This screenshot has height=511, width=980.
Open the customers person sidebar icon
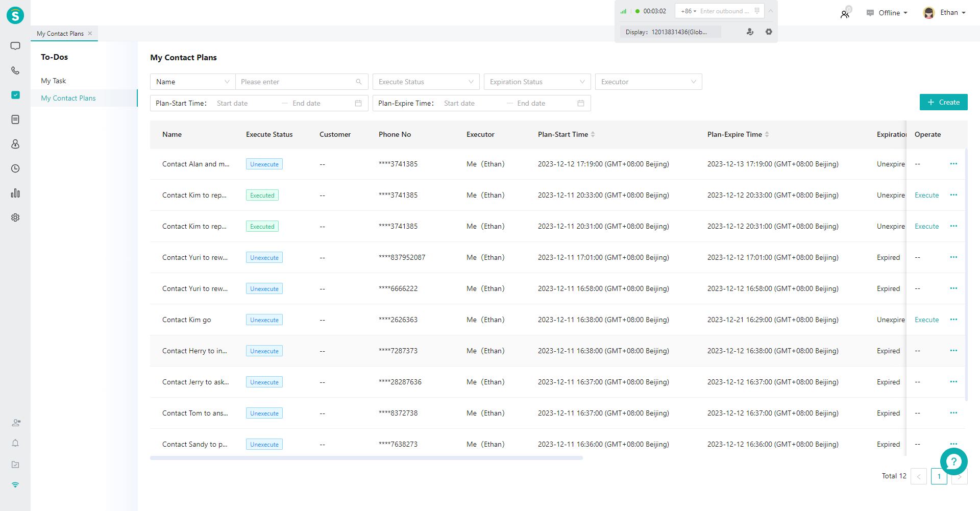click(15, 144)
